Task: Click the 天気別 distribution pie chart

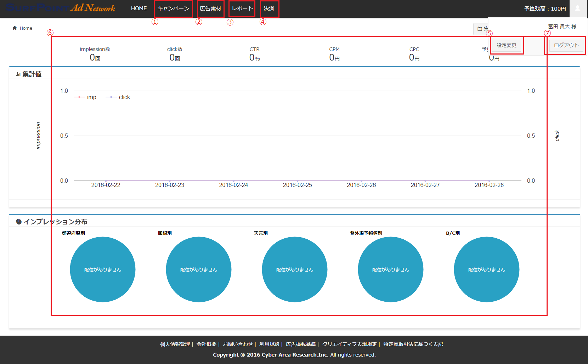Action: point(295,269)
